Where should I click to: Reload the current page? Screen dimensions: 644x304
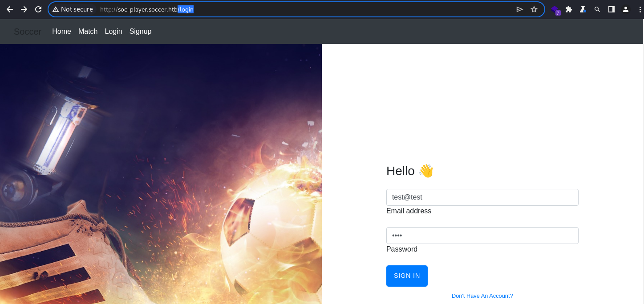(38, 9)
